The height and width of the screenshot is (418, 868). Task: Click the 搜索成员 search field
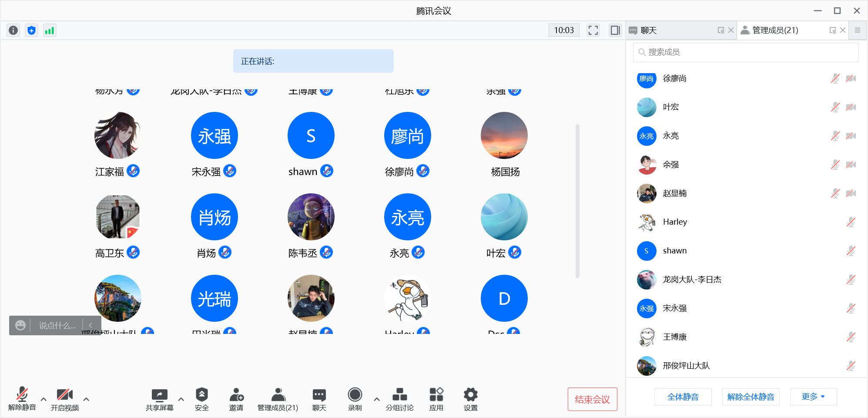click(745, 52)
